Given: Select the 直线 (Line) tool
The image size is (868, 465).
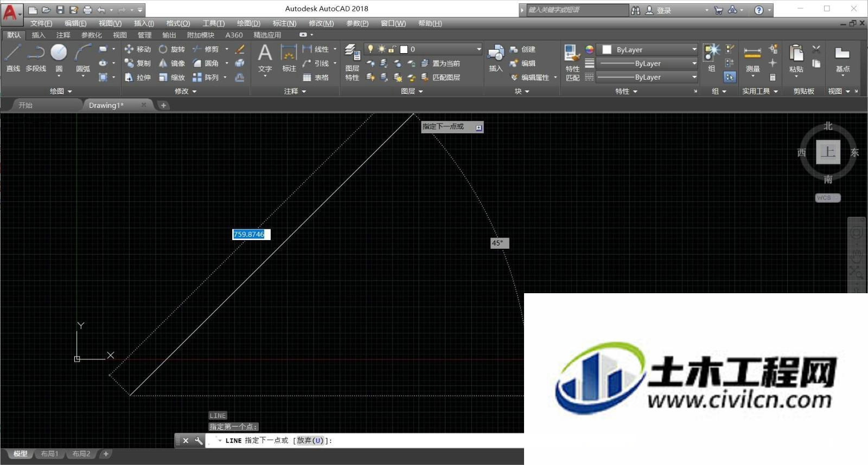Looking at the screenshot, I should pyautogui.click(x=13, y=58).
